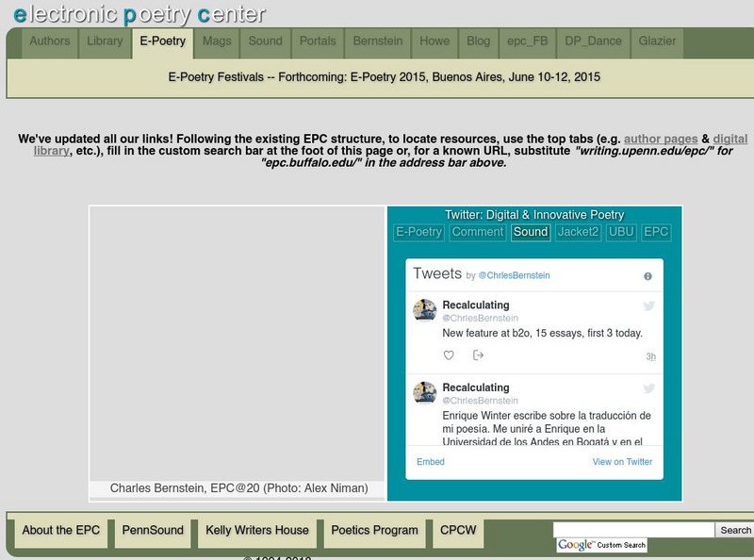The width and height of the screenshot is (754, 560).
Task: Open the Authors tab
Action: pyautogui.click(x=50, y=41)
